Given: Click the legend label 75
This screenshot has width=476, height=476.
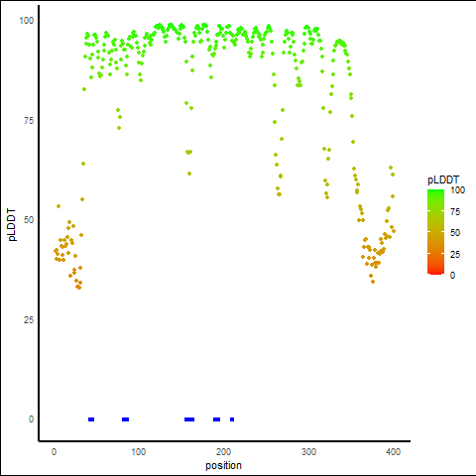Looking at the screenshot, I should (x=455, y=212).
